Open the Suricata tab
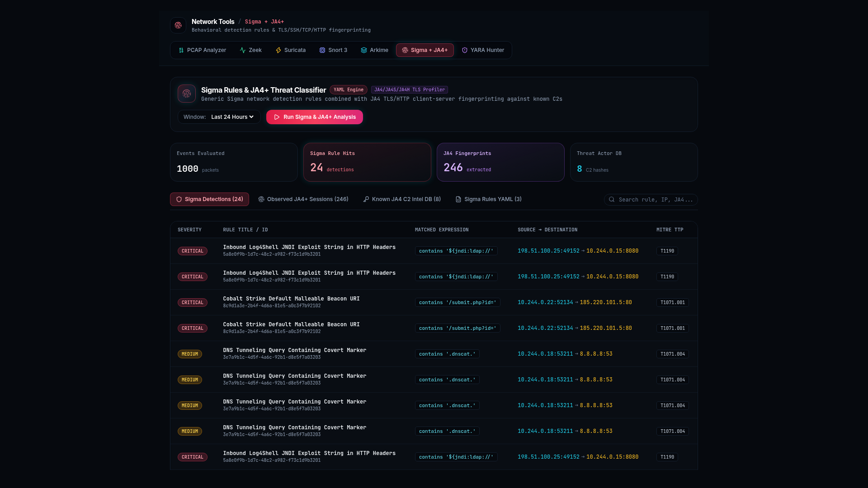This screenshot has height=488, width=868. click(291, 50)
